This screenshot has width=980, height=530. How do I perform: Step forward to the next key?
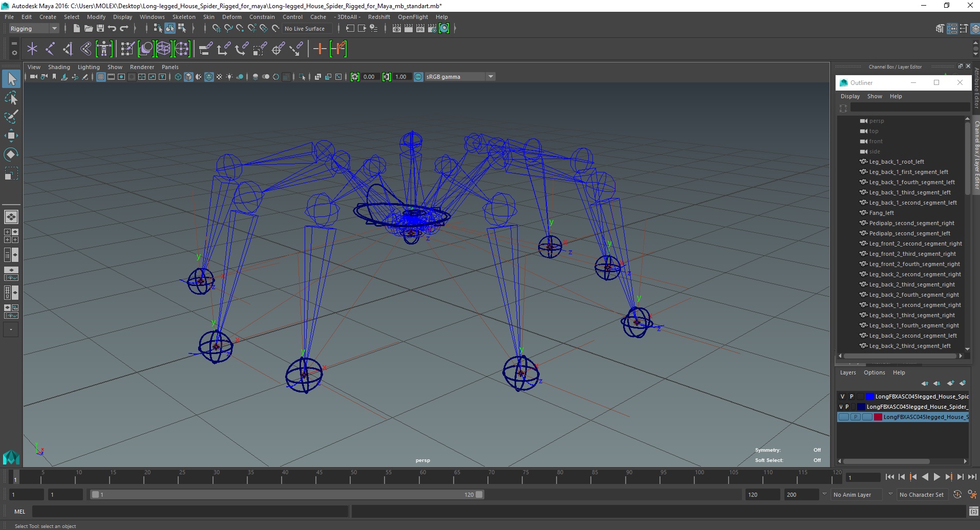[948, 477]
